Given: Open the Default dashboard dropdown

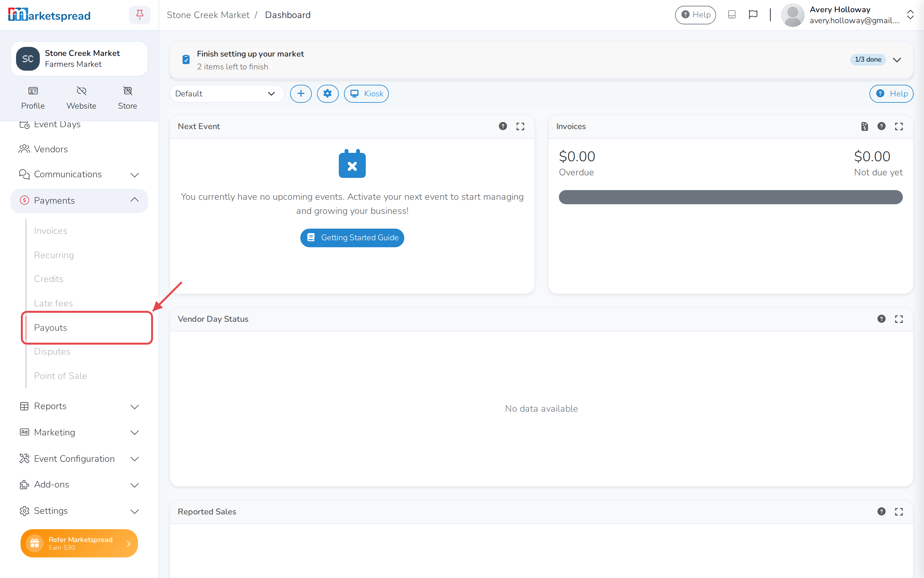Looking at the screenshot, I should [x=227, y=94].
